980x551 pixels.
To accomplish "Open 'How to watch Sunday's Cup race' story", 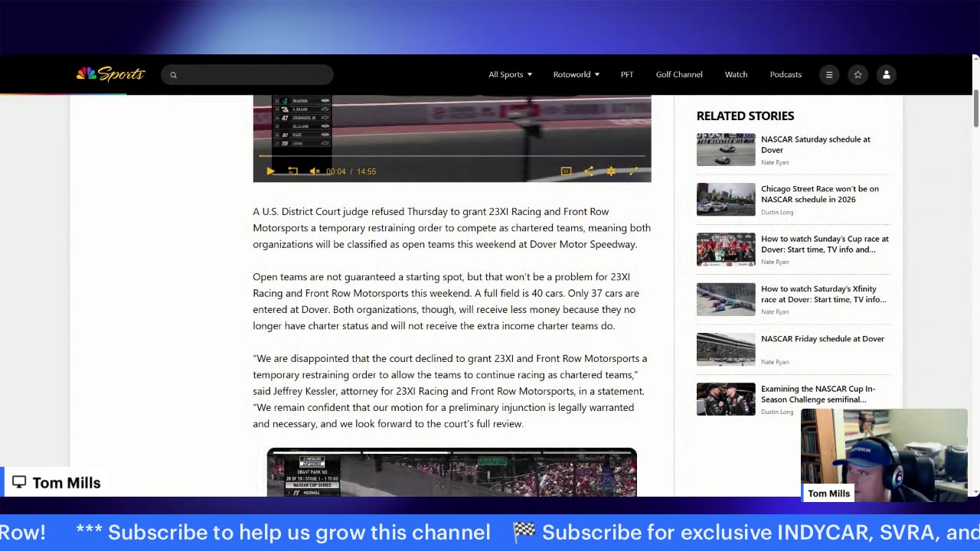I will pos(824,244).
